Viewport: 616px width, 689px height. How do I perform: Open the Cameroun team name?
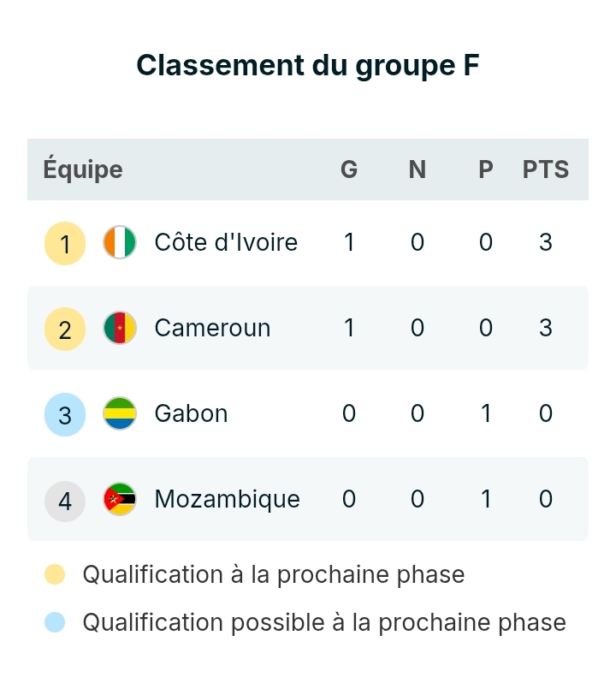click(x=212, y=329)
